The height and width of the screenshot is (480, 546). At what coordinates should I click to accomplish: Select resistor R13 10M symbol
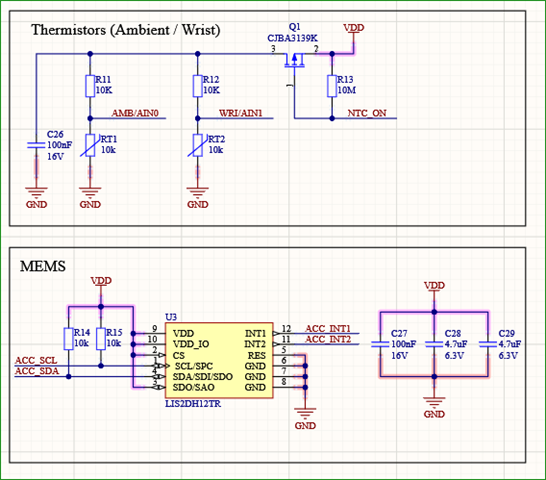click(332, 86)
